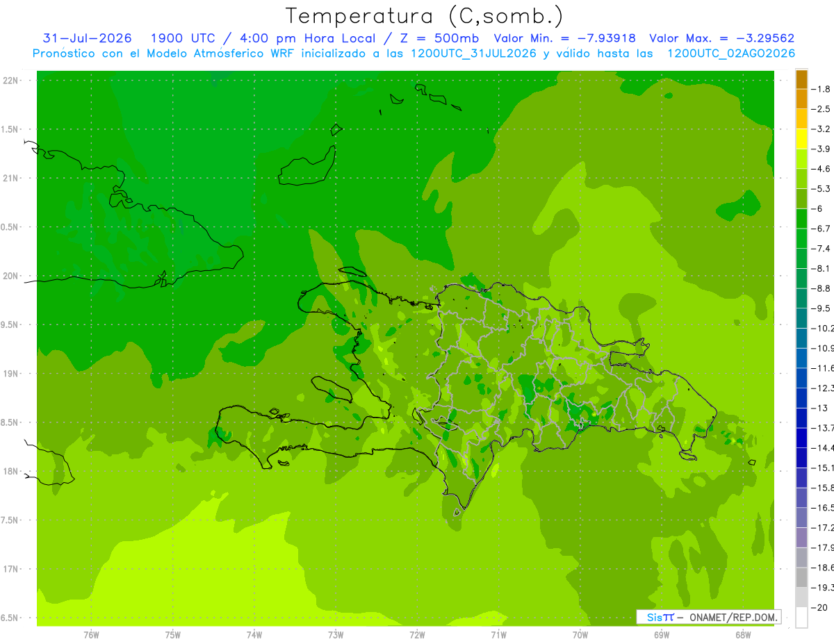The width and height of the screenshot is (834, 644).
Task: Click the purple swatch between -17.2 and -17.9
Action: pos(801,537)
